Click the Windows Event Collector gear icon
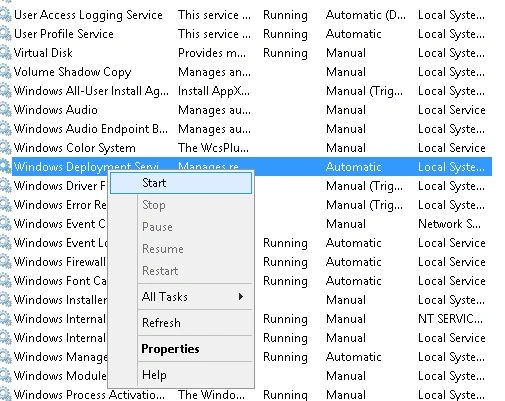 pyautogui.click(x=5, y=224)
